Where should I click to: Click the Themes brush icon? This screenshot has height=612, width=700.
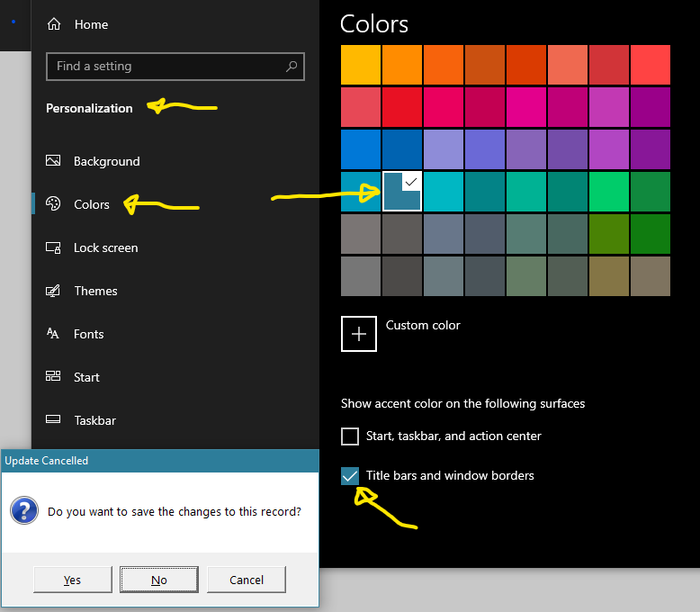[54, 291]
